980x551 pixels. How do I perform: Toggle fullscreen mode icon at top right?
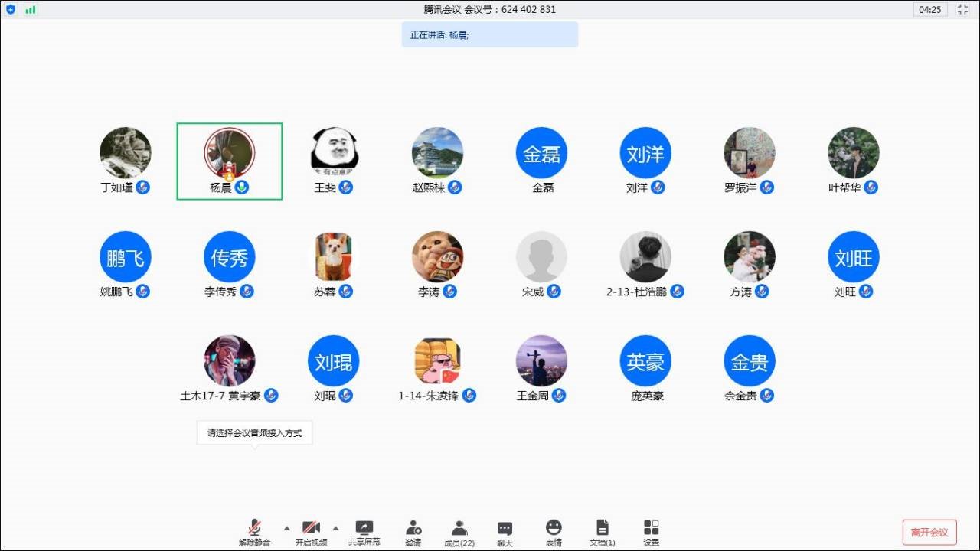(x=962, y=10)
